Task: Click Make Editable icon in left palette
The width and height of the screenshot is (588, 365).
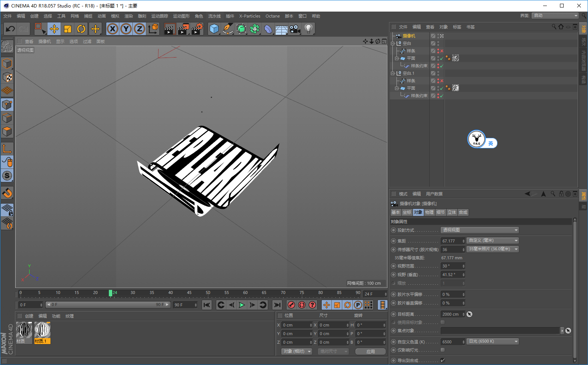Action: [x=7, y=46]
